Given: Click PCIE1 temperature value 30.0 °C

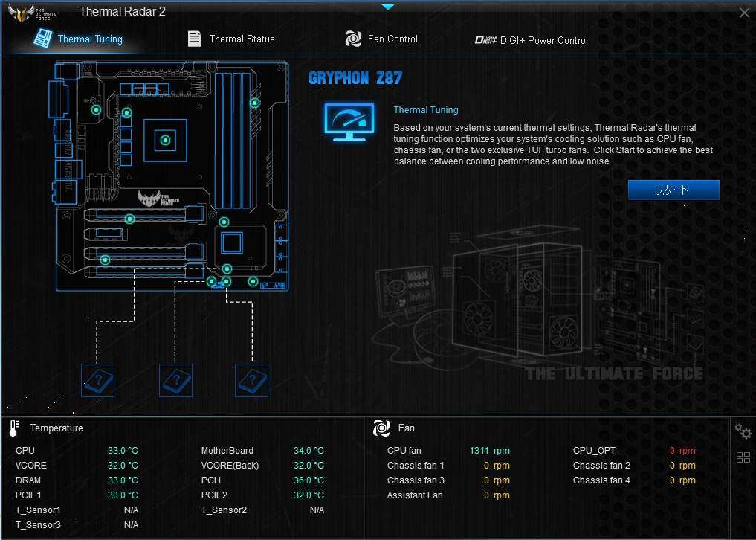Looking at the screenshot, I should (123, 495).
